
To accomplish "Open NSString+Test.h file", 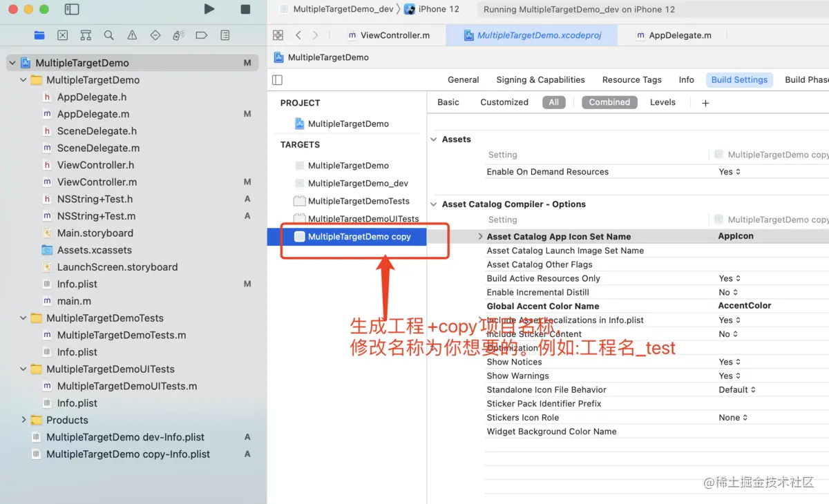I will [x=95, y=199].
